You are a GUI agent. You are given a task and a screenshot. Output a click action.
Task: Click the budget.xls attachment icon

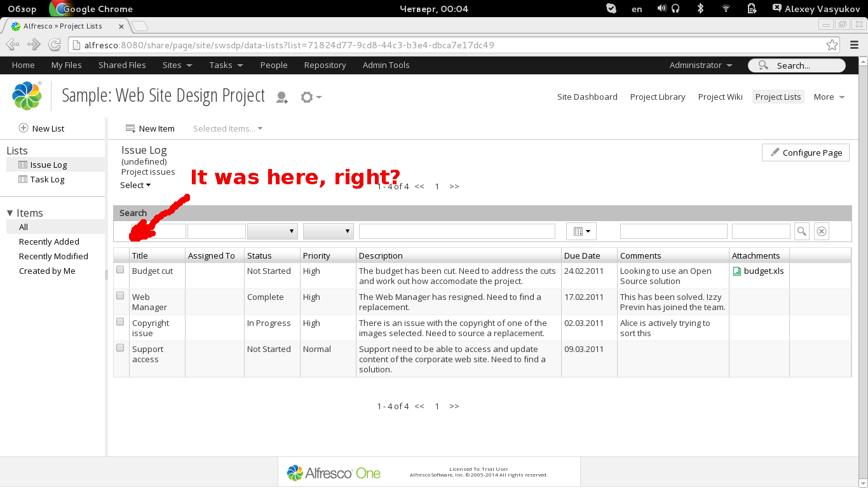click(x=737, y=271)
